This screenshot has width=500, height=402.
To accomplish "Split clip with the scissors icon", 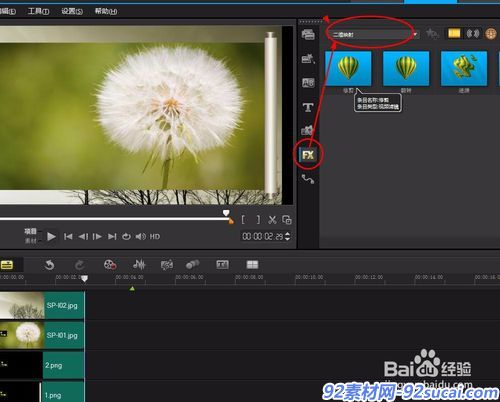I will 272,220.
